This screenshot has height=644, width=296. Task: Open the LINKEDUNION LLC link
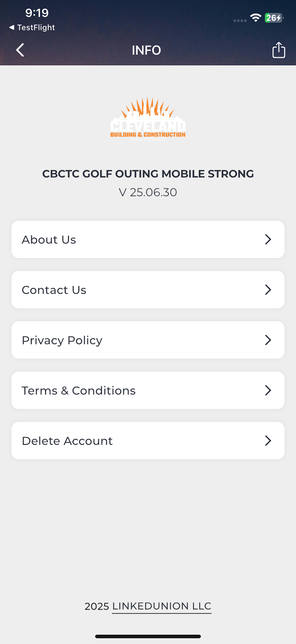[x=162, y=607]
